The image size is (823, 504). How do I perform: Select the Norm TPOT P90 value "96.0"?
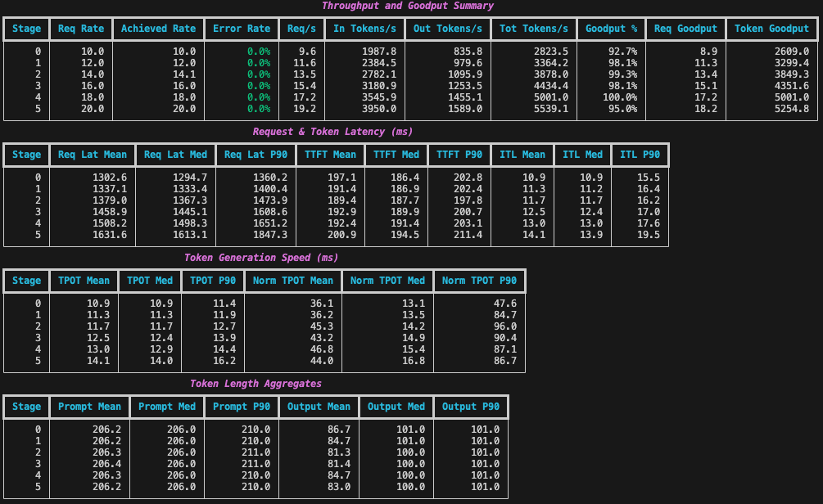[505, 326]
